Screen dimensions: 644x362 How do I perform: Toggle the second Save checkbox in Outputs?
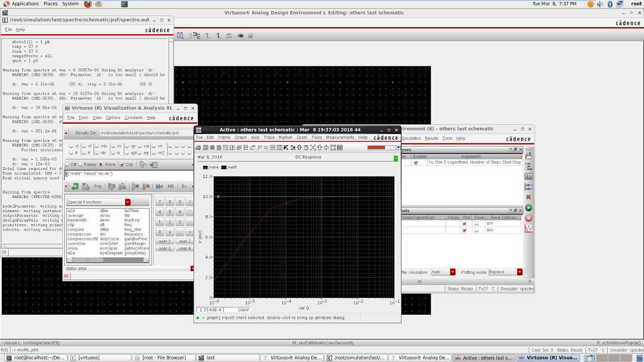tap(476, 230)
